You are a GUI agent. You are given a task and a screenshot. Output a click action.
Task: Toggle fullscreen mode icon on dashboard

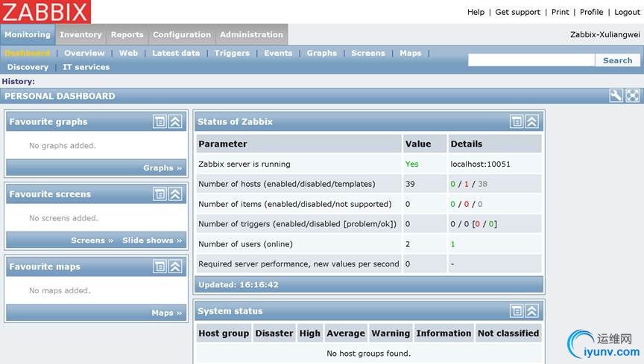[633, 95]
